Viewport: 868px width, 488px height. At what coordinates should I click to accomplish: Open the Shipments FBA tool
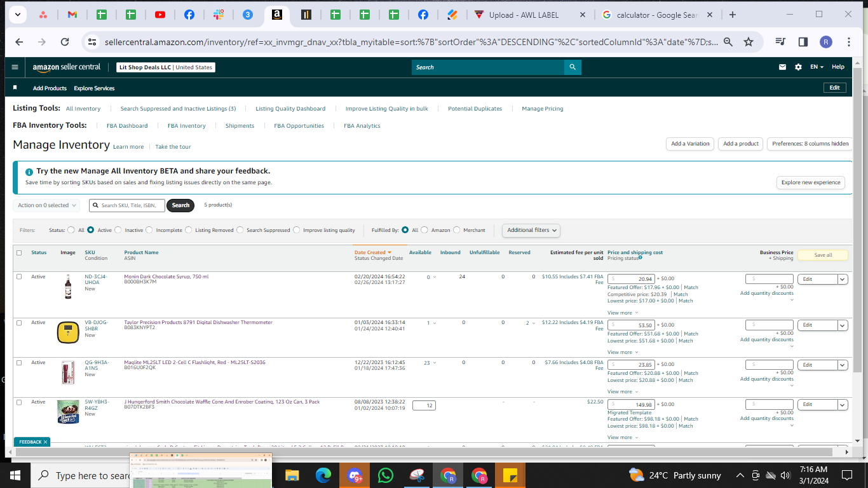point(240,126)
